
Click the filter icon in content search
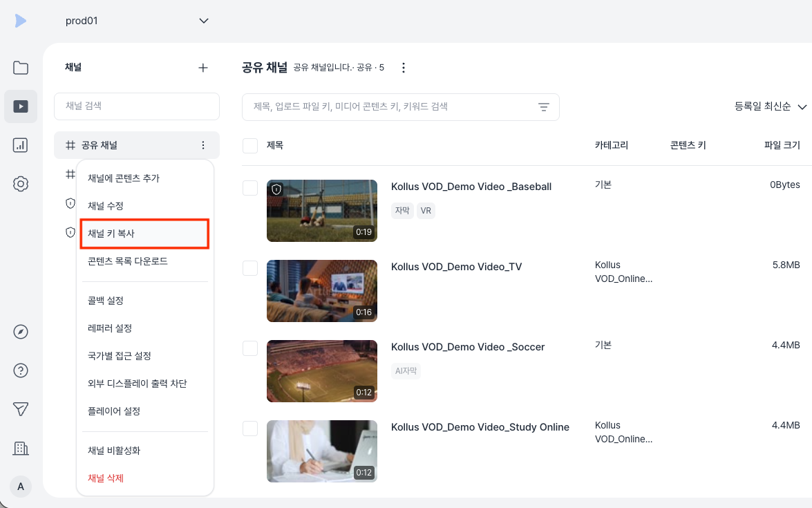coord(544,107)
